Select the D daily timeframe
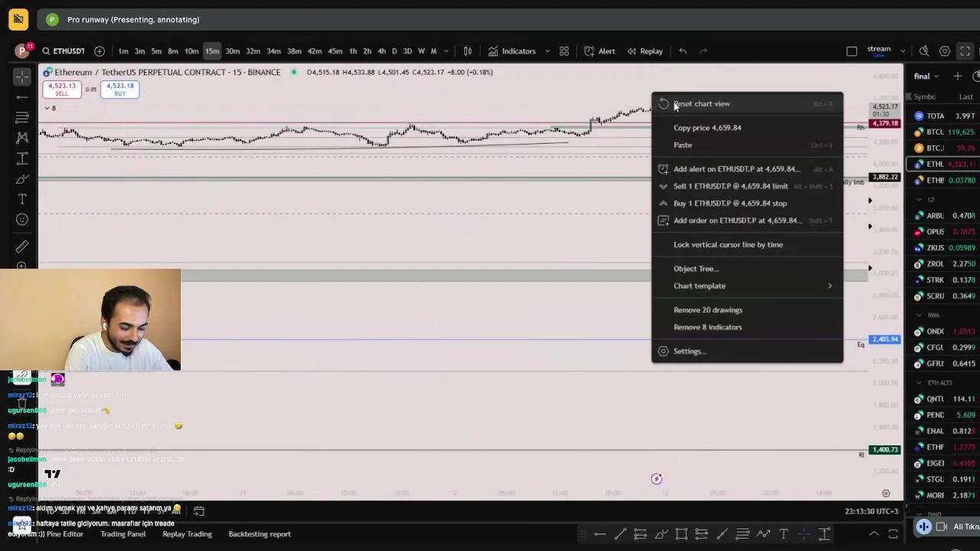The image size is (980, 551). [394, 51]
